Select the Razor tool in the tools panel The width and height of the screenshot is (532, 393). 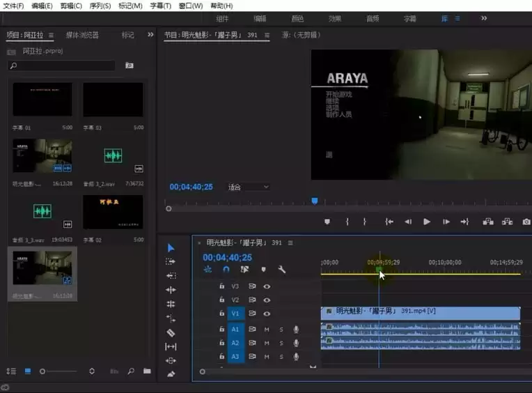coord(171,332)
